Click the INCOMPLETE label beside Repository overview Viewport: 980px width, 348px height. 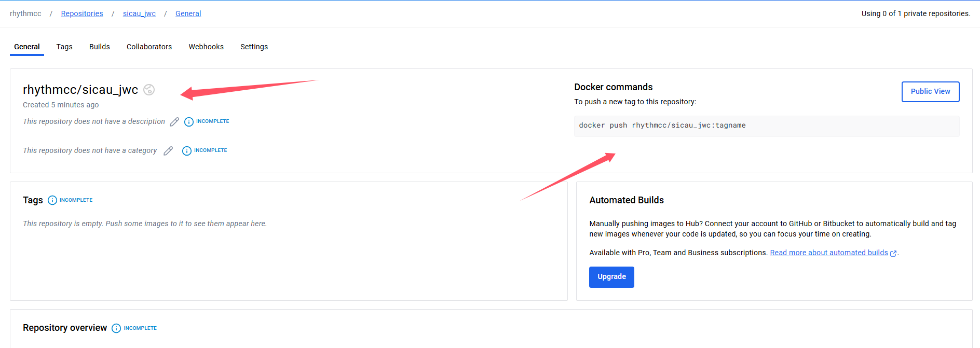coord(140,328)
